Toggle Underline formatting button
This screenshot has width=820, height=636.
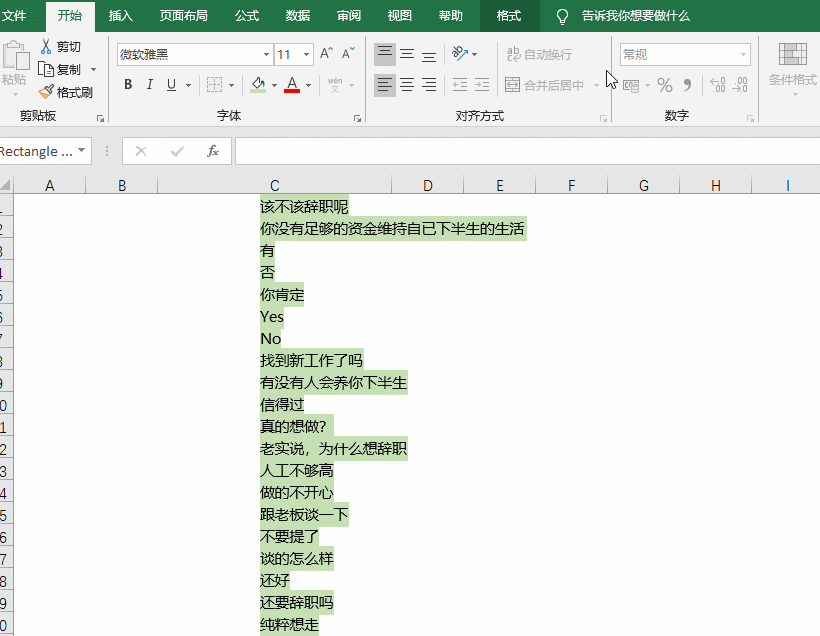[x=171, y=85]
